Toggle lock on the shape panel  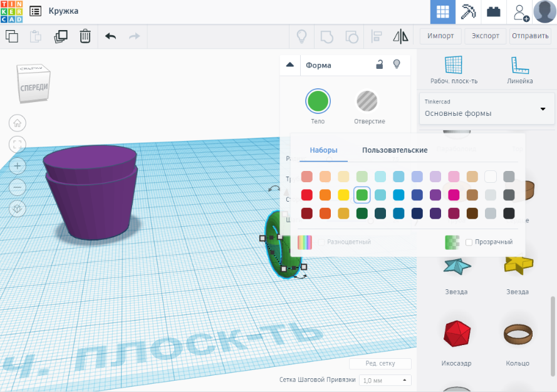(x=379, y=64)
